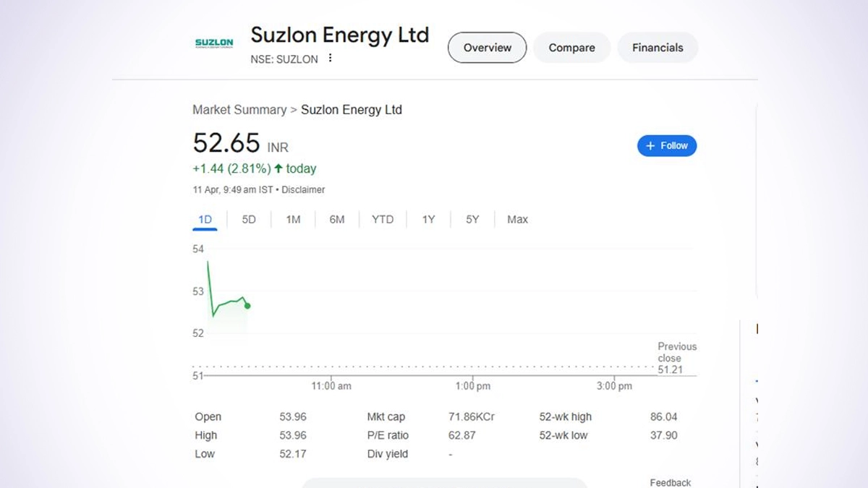
Task: Select the 5D chart range
Action: click(249, 219)
